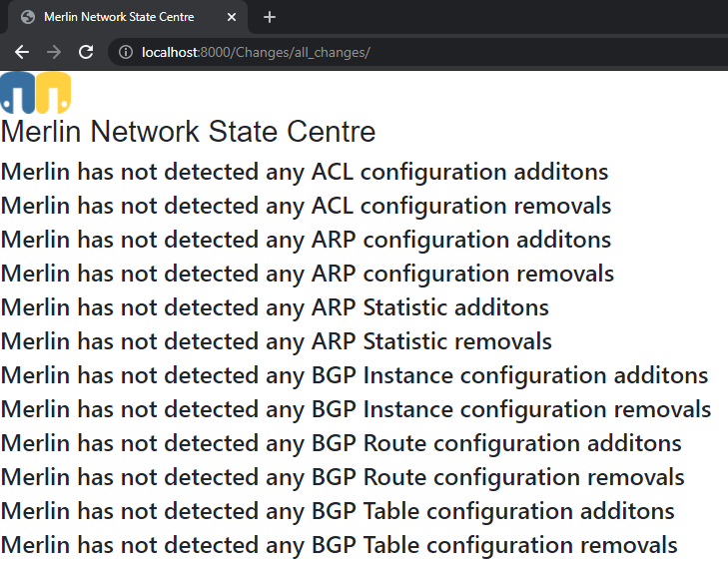Click the ACL configuration removals line

(306, 206)
